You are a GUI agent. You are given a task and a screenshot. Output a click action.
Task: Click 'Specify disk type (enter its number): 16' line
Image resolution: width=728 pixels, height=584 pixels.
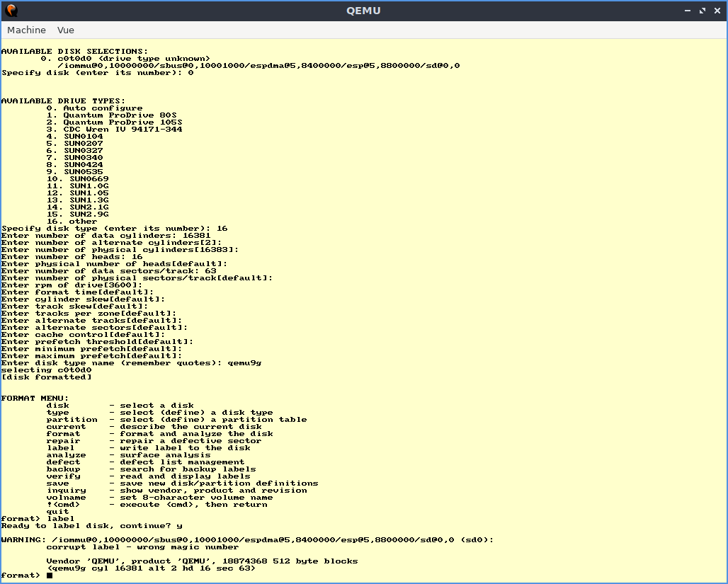[x=114, y=229]
